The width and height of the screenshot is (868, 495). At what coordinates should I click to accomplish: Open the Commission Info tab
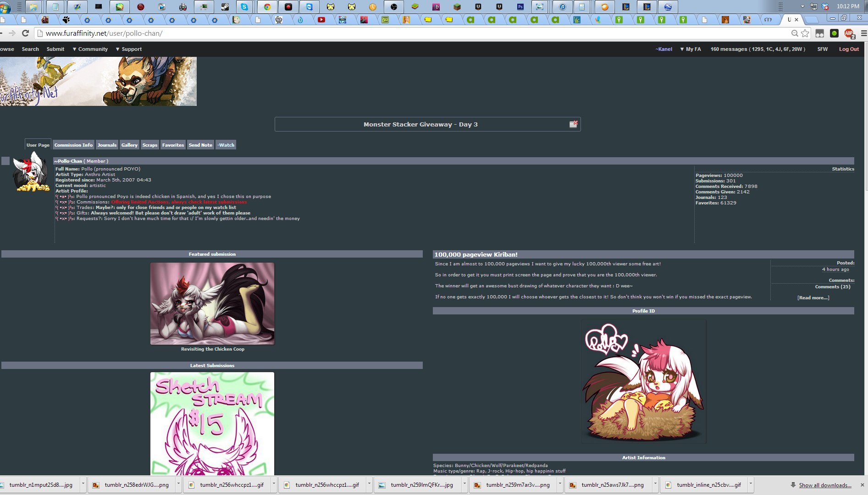(x=73, y=145)
